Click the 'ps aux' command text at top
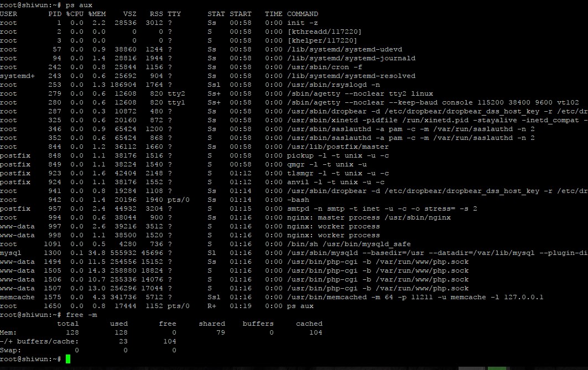This screenshot has width=588, height=370. (x=79, y=5)
